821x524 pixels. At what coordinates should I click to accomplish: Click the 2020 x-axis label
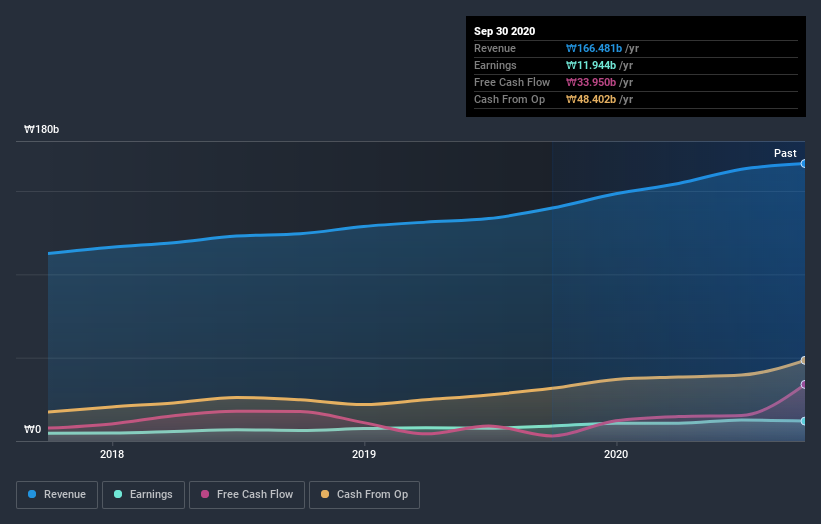(x=616, y=454)
